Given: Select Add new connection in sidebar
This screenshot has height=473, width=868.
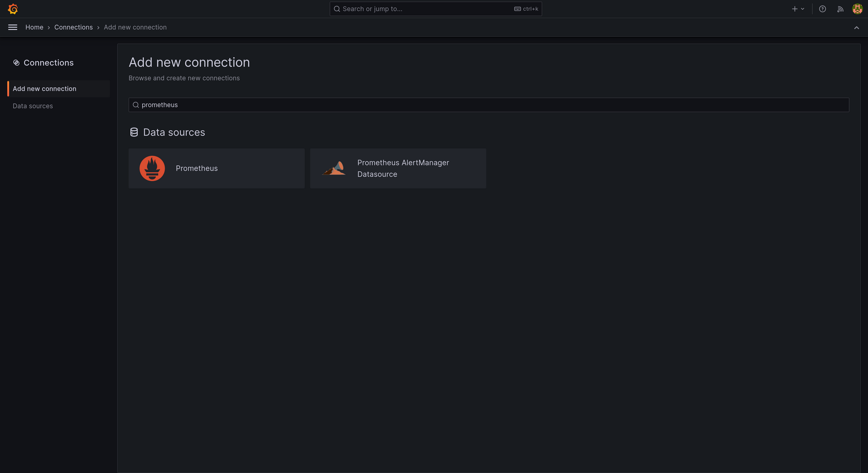Looking at the screenshot, I should [x=59, y=89].
